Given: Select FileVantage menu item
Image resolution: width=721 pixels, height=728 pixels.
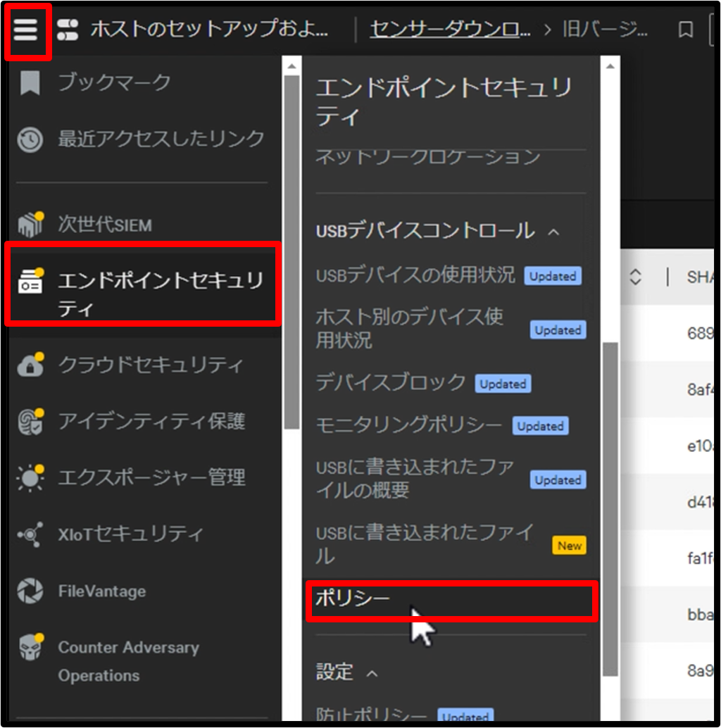Looking at the screenshot, I should tap(102, 591).
